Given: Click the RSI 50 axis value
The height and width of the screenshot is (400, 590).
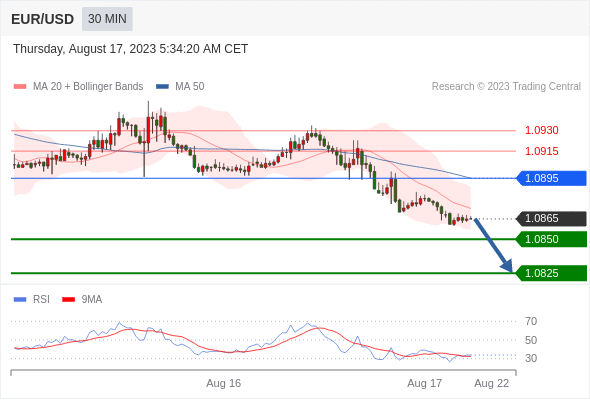Looking at the screenshot, I should click(x=531, y=340).
